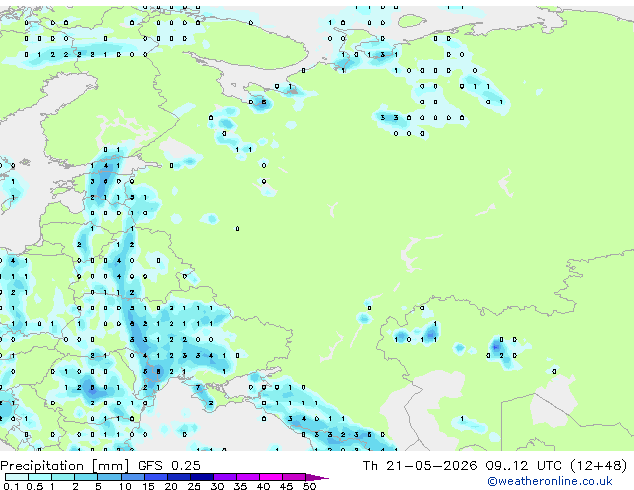Image resolution: width=634 pixels, height=490 pixels.
Task: Click the 1–2 mm legend swatch
Action: pos(63,477)
